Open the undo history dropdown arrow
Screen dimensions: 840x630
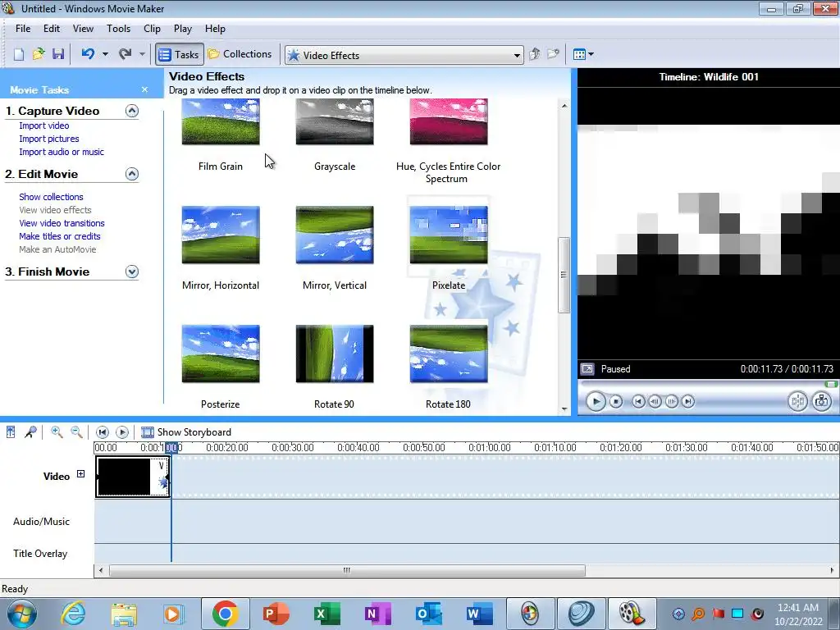coord(105,54)
